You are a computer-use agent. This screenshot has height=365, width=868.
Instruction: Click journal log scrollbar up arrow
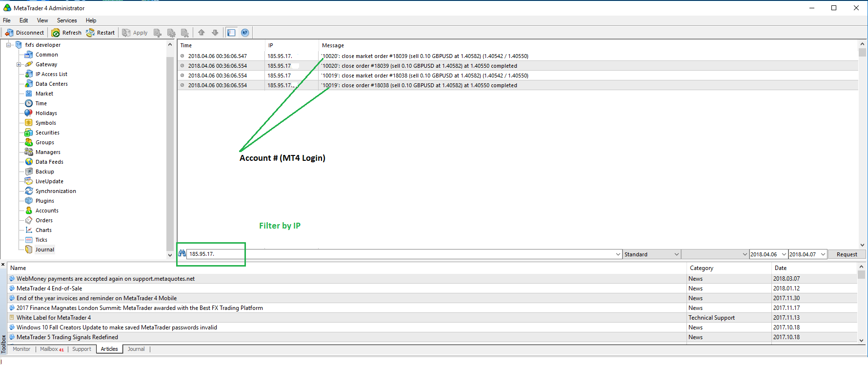coord(862,44)
